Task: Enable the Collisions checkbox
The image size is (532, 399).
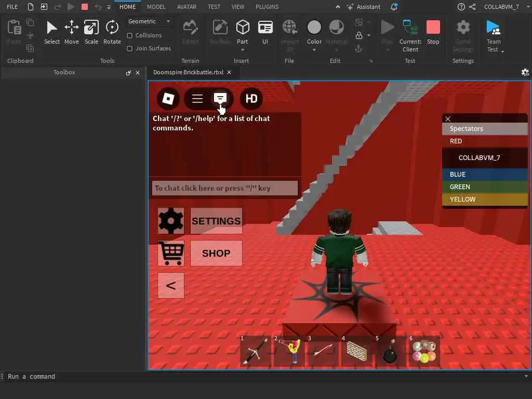Action: pos(129,36)
